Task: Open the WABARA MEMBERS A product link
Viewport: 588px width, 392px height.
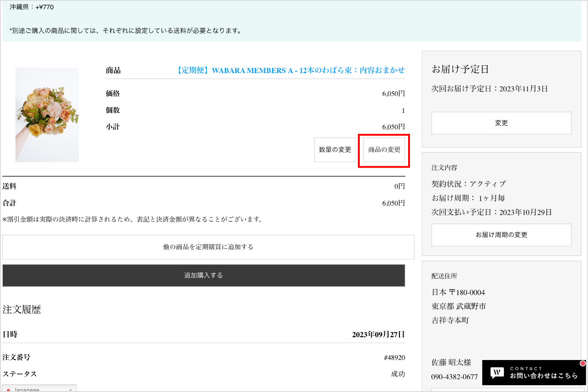Action: (289, 70)
